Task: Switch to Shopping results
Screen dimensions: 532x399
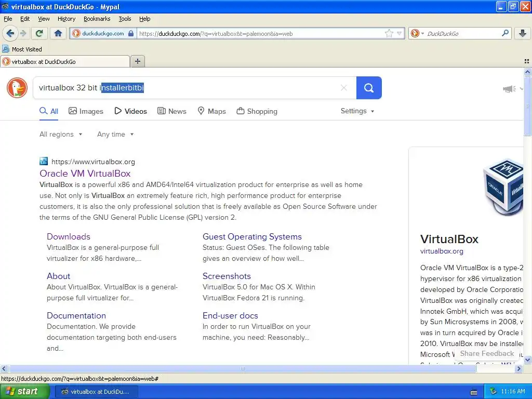Action: [257, 111]
